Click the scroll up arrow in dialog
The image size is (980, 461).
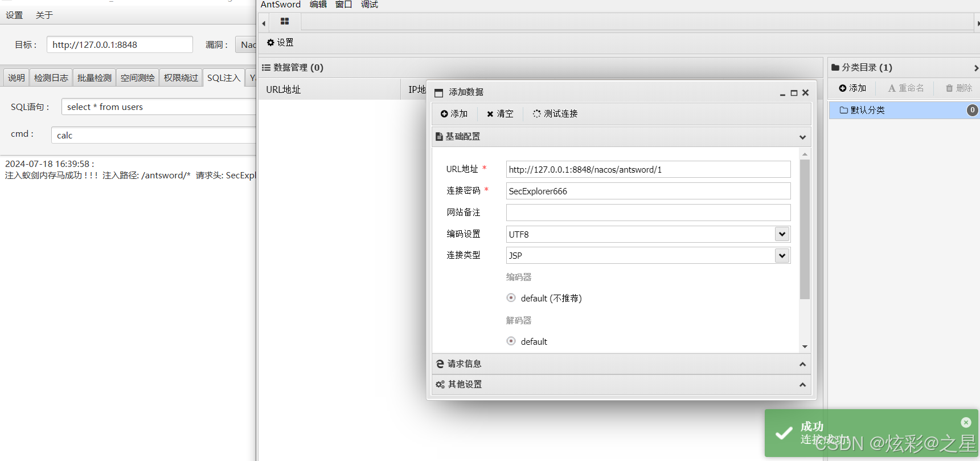click(805, 154)
